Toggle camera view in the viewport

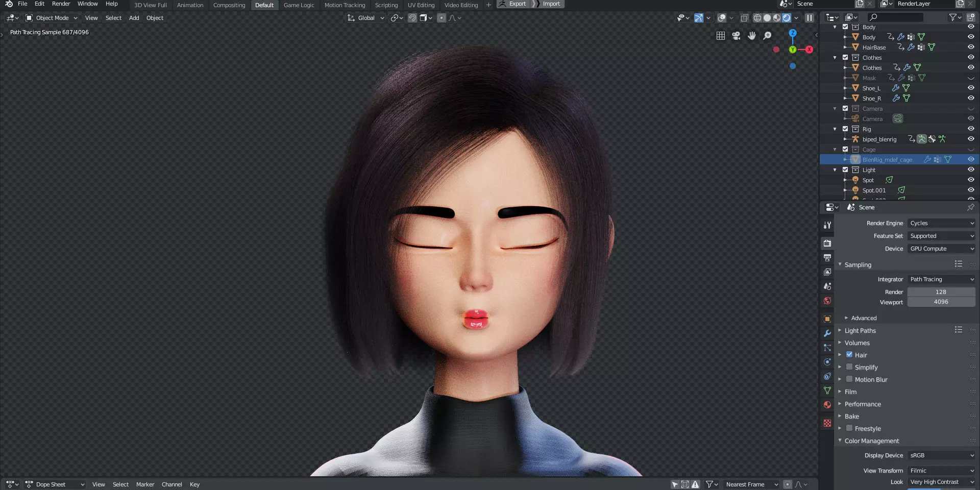pos(736,36)
